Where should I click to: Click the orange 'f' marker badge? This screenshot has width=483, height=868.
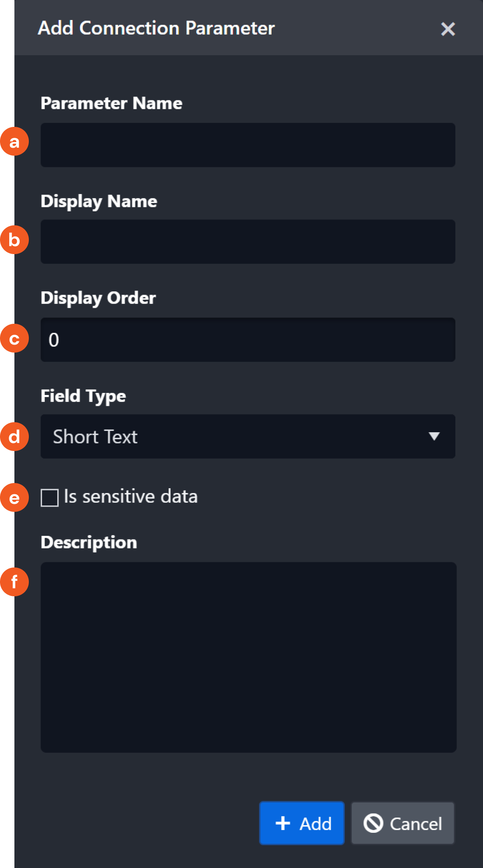click(14, 581)
